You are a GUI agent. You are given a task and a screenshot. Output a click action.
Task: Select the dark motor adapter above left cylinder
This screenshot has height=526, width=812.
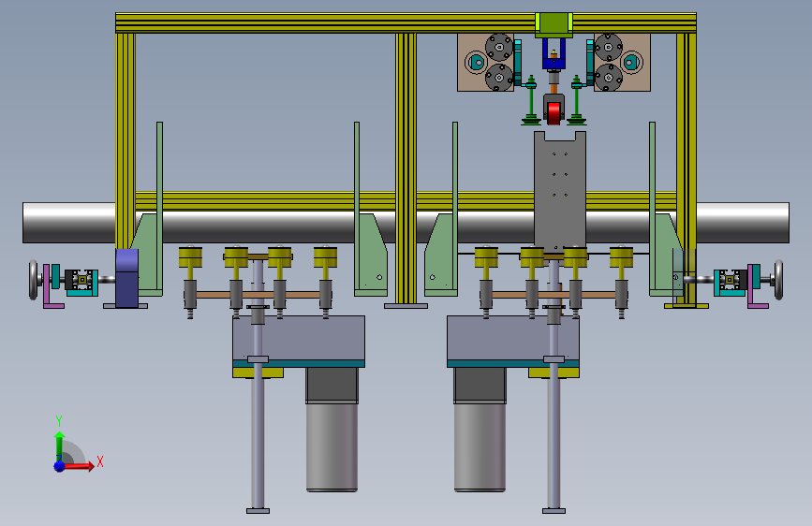[332, 386]
